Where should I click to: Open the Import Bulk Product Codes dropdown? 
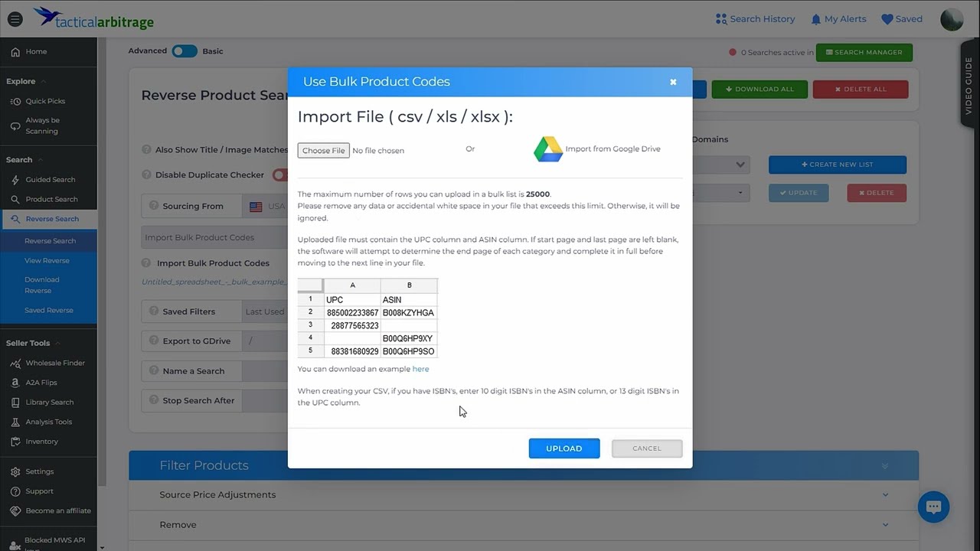click(x=215, y=237)
